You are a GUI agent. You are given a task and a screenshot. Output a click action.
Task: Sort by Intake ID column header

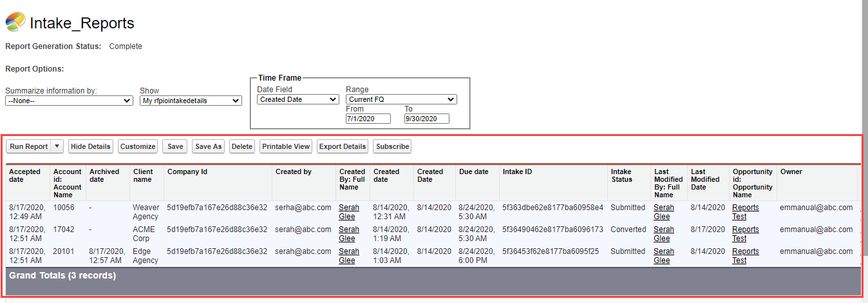[517, 171]
